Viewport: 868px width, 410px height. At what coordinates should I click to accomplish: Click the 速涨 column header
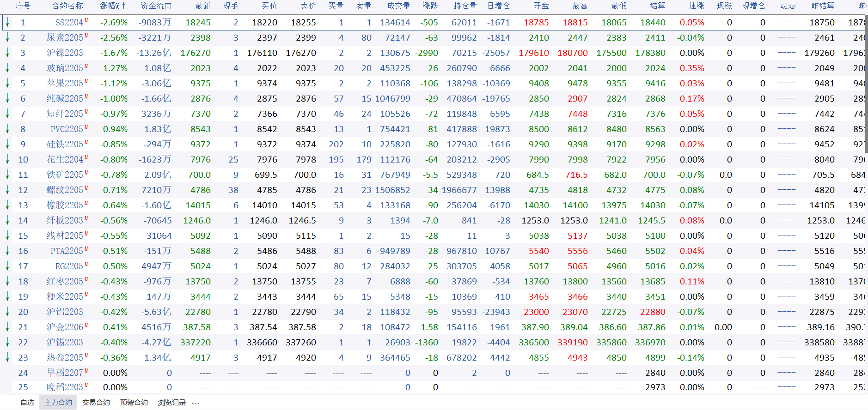tap(697, 6)
